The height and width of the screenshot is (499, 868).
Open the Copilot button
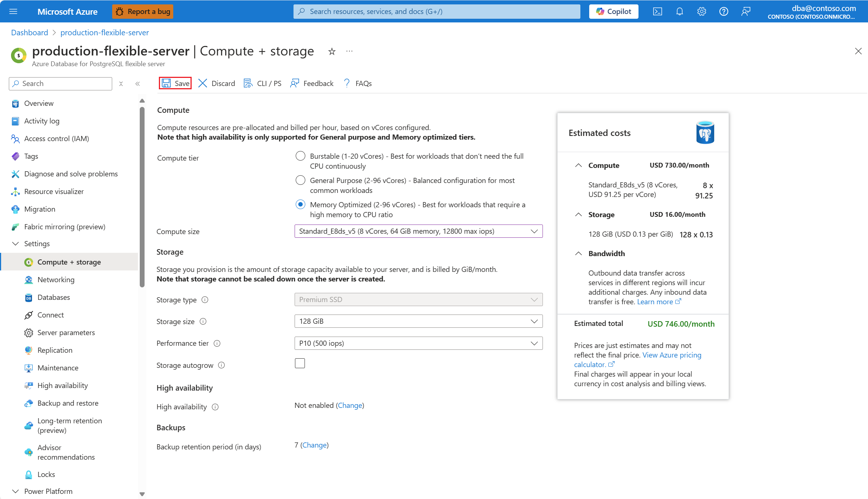(x=613, y=11)
